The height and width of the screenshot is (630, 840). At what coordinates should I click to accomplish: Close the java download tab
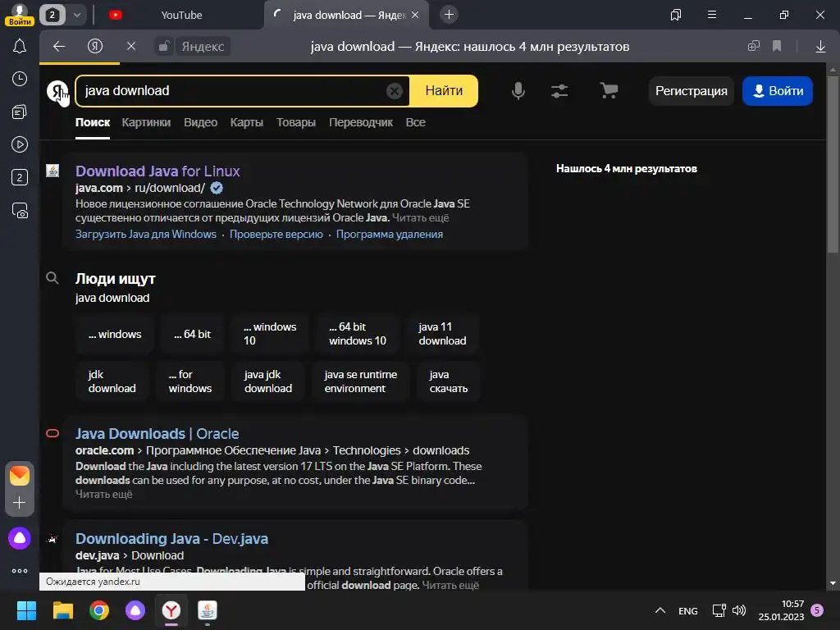[415, 15]
